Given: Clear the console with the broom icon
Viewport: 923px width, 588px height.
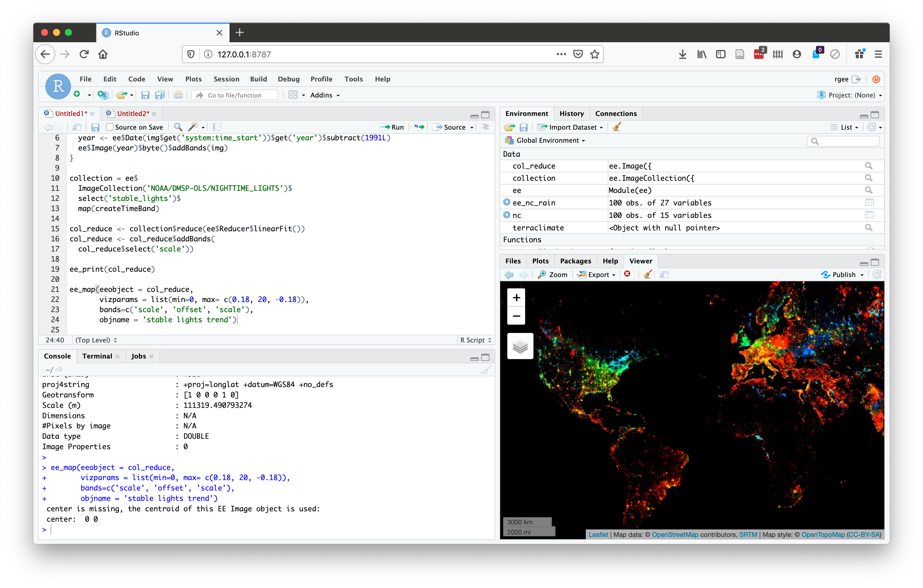Looking at the screenshot, I should click(486, 370).
